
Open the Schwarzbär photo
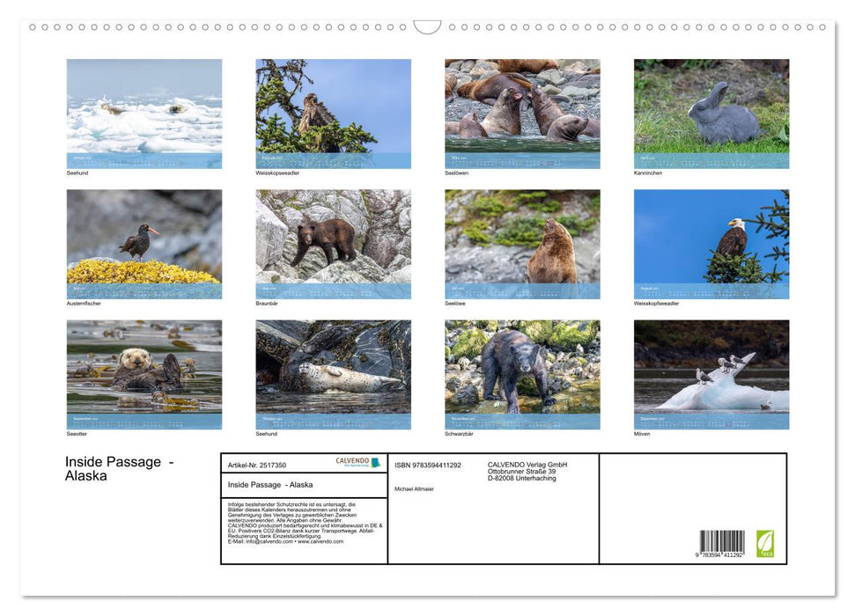[x=522, y=375]
